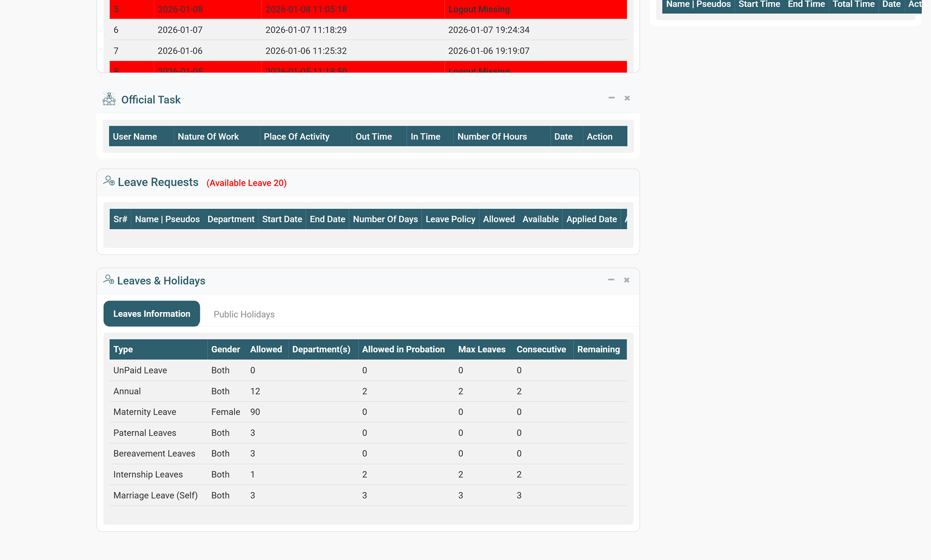The image size is (931, 560).
Task: Click the Allowed in Probation header
Action: pyautogui.click(x=403, y=349)
